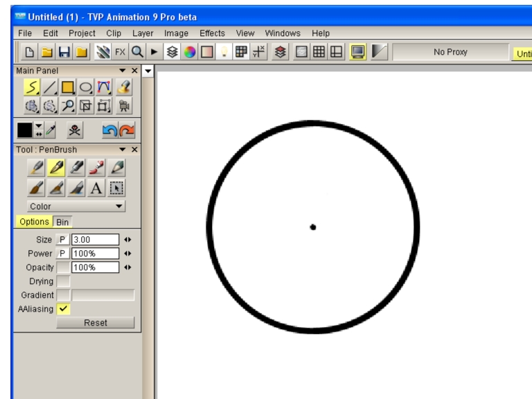Click the Reset button
The height and width of the screenshot is (399, 532).
point(96,323)
